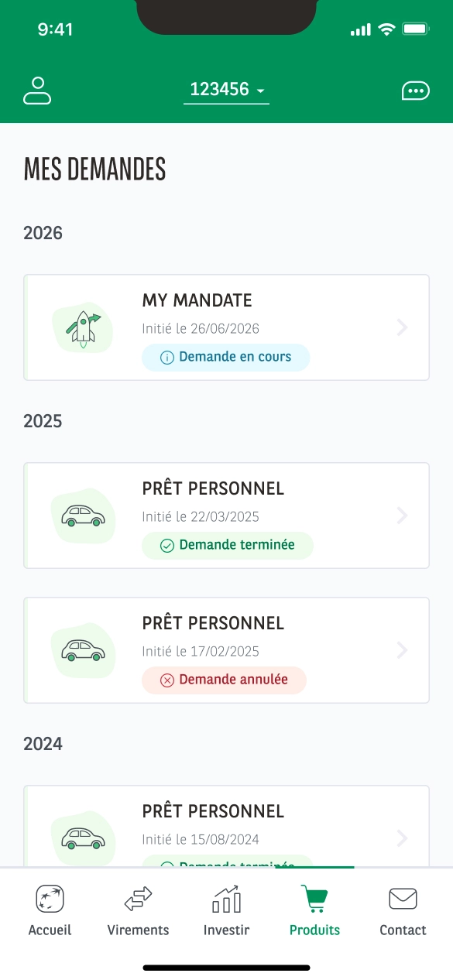Open chevron of 22/03/2025 Prêt Personnel
The image size is (453, 980).
[x=402, y=516]
